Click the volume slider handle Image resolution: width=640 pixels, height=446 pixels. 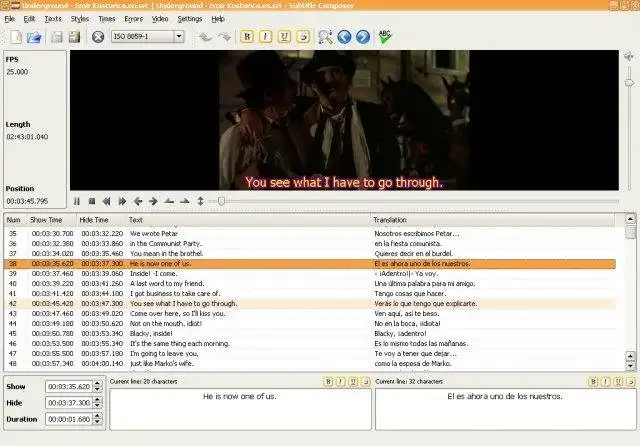tap(629, 83)
